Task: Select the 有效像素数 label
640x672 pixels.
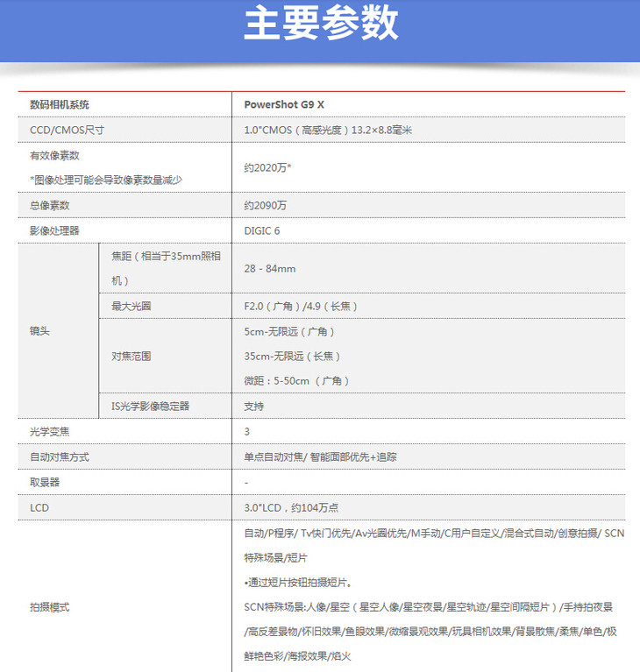Action: [x=55, y=155]
